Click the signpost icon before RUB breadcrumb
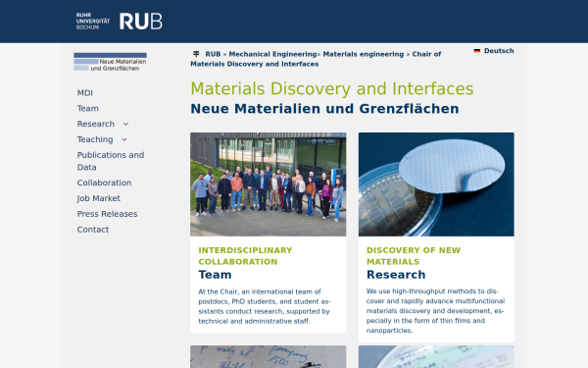Viewport: 588px width, 368px height. [x=196, y=54]
